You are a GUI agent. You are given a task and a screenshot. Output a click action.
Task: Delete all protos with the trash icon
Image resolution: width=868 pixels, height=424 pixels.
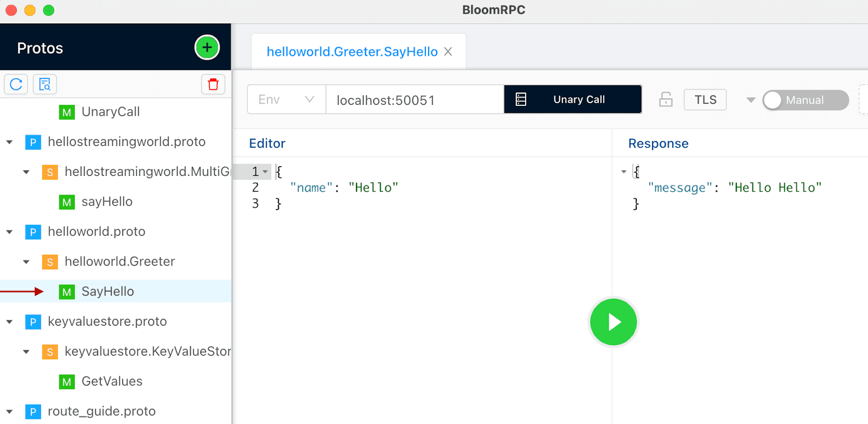point(213,84)
